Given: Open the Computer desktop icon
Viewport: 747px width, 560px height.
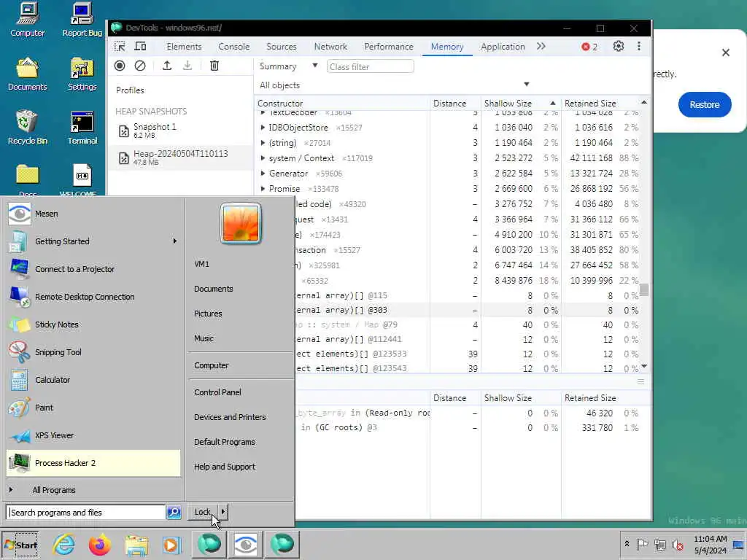Looking at the screenshot, I should click(x=27, y=20).
